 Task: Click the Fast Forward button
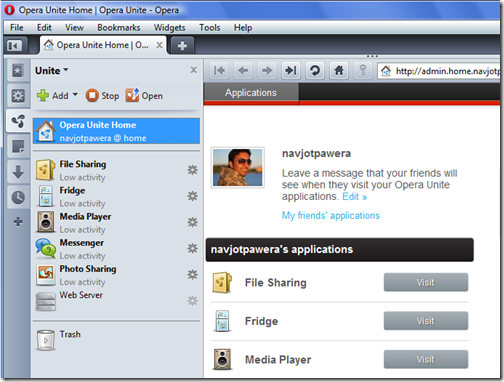coord(291,70)
